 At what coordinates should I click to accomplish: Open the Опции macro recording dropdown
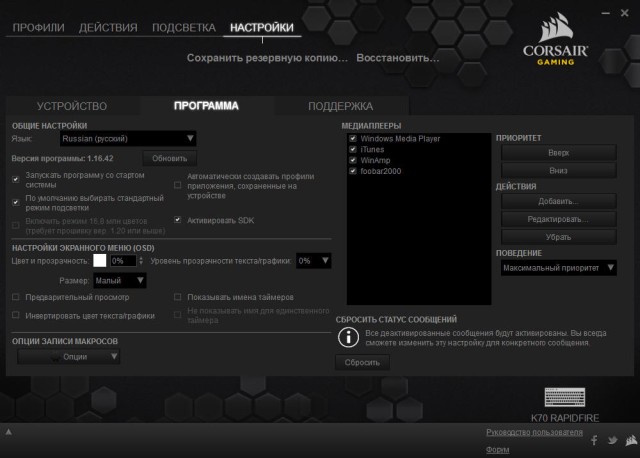(x=70, y=357)
